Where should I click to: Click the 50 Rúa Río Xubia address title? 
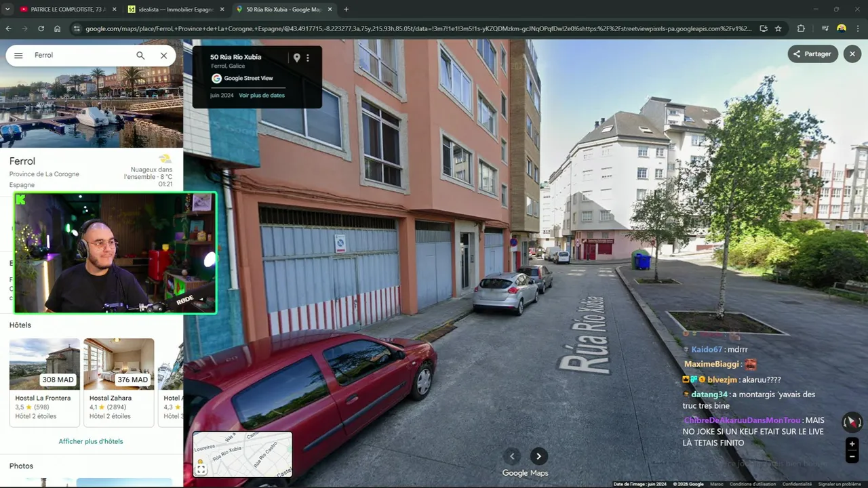tap(235, 57)
